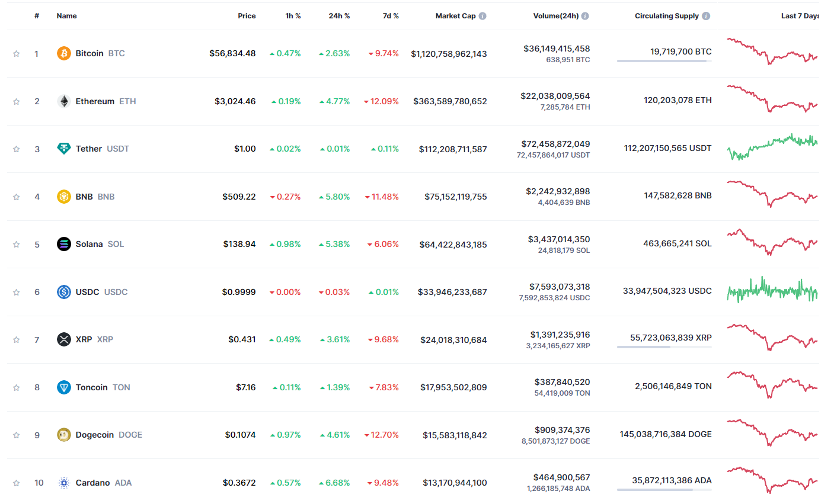834x504 pixels.
Task: Favorite Cardano using its star toggle
Action: pyautogui.click(x=16, y=483)
